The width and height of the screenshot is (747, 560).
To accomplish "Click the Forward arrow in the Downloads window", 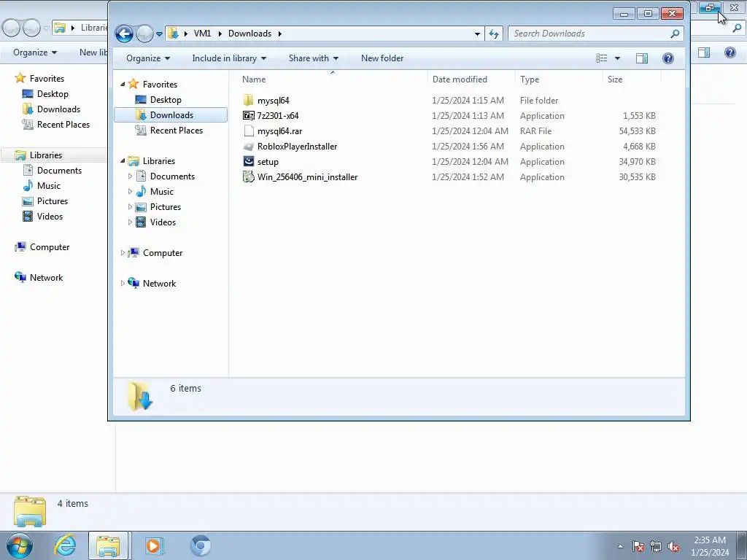I will 144,34.
